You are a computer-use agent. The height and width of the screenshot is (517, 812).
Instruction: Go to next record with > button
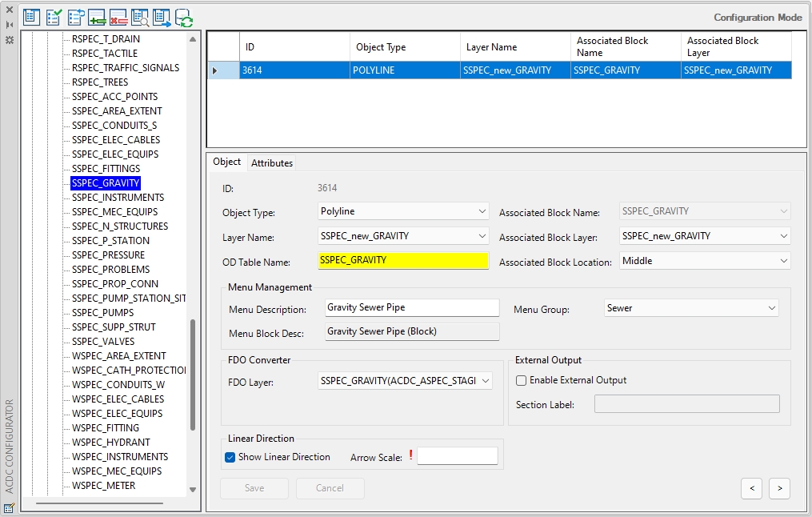pos(780,488)
